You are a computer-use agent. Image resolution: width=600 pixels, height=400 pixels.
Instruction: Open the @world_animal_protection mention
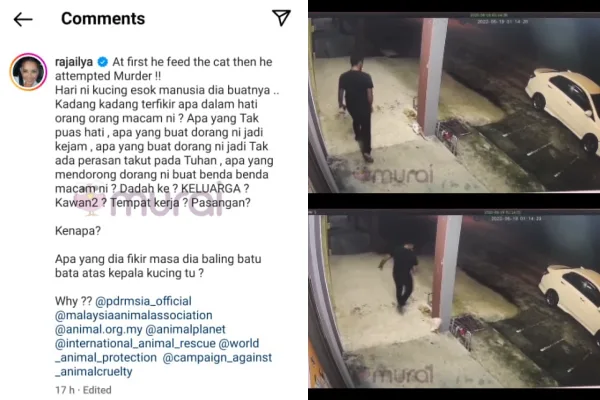click(x=157, y=351)
